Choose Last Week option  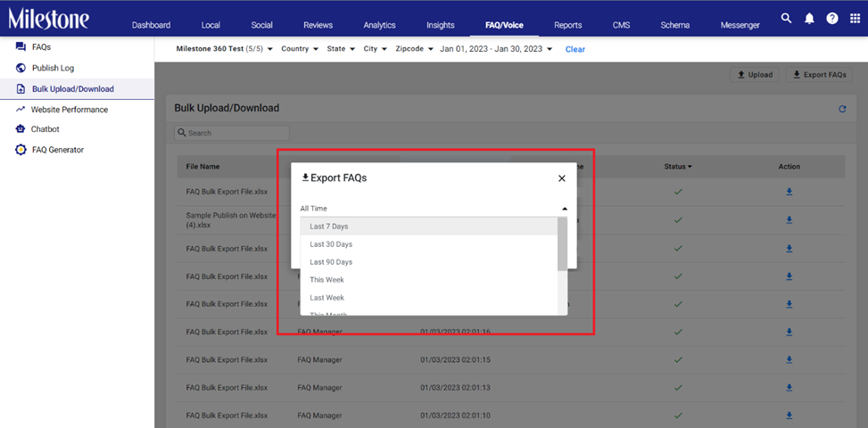click(428, 298)
